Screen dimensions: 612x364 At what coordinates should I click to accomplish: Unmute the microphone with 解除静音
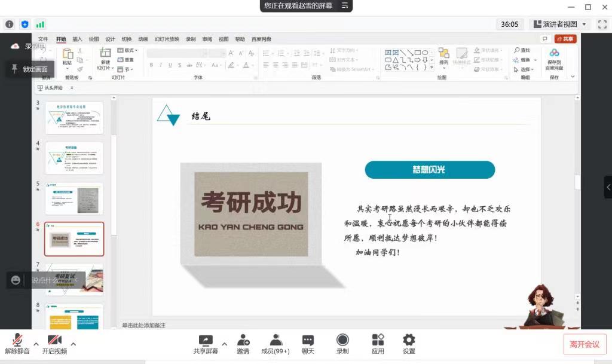pos(18,344)
